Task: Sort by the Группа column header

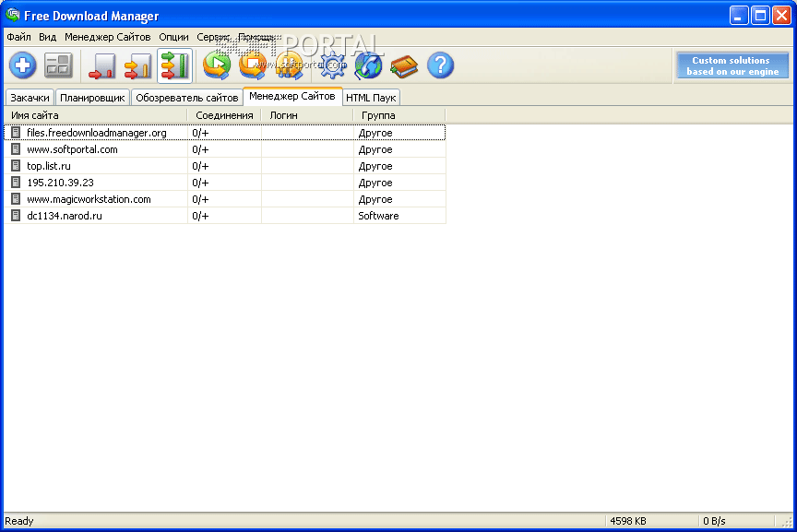Action: 399,115
